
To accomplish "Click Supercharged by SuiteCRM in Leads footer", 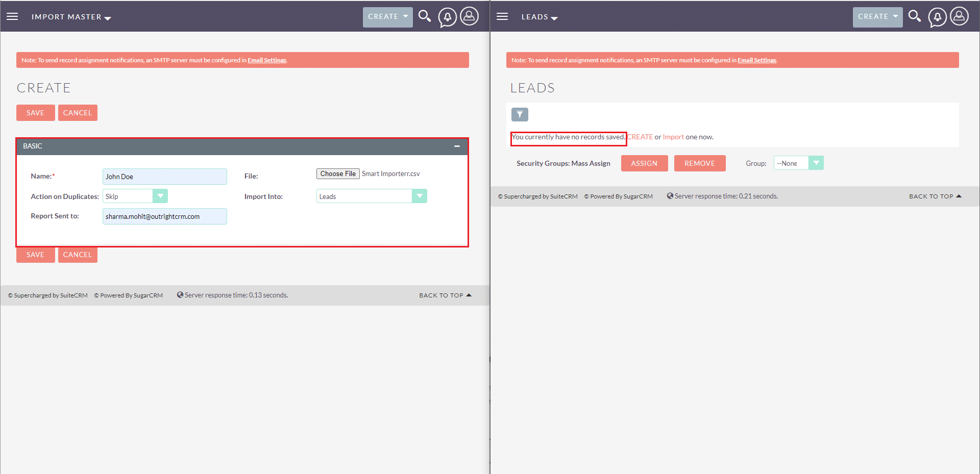I will pyautogui.click(x=538, y=196).
